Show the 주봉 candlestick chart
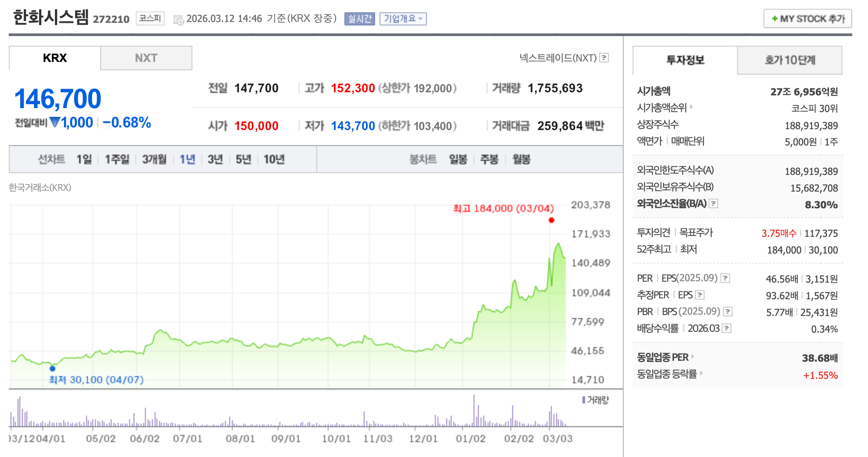Viewport: 868px width, 457px height. [489, 159]
